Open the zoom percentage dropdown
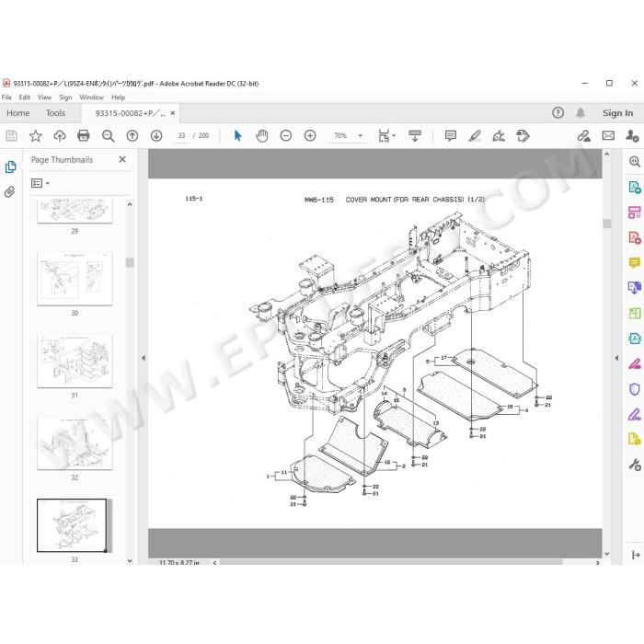The width and height of the screenshot is (644, 644). point(361,135)
